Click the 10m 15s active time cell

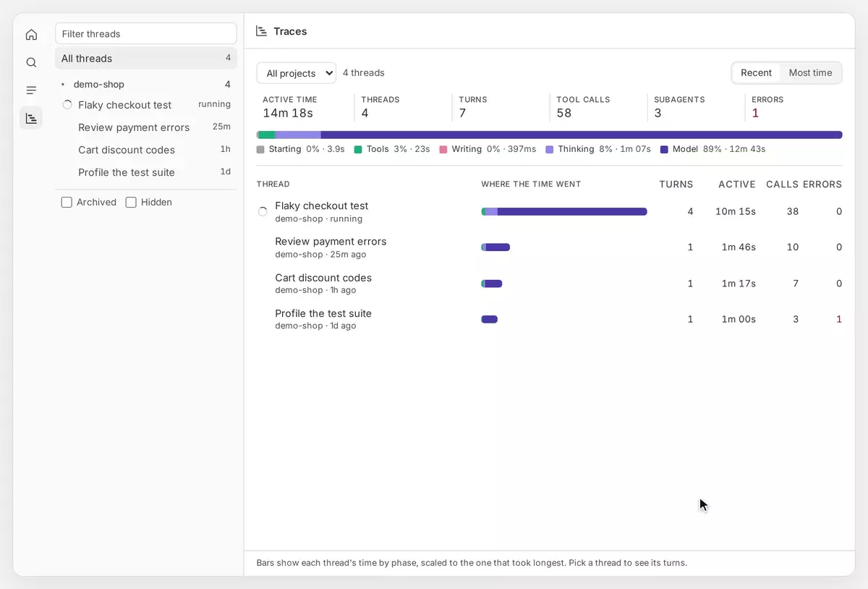tap(736, 211)
